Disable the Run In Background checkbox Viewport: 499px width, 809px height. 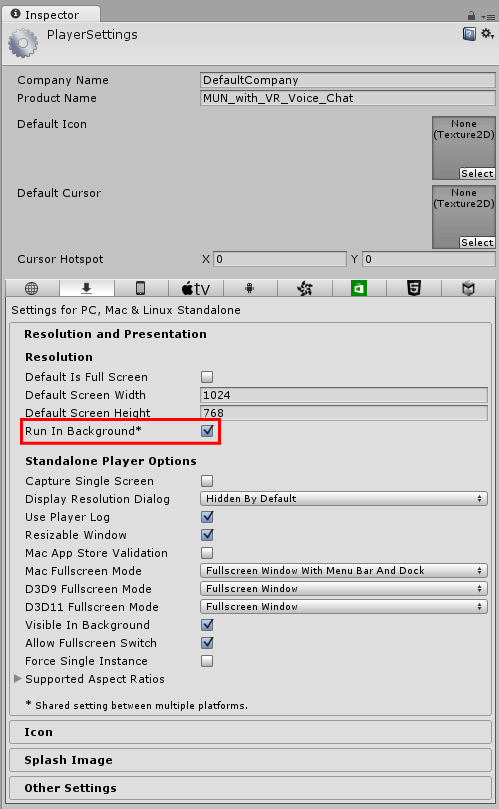tap(207, 431)
